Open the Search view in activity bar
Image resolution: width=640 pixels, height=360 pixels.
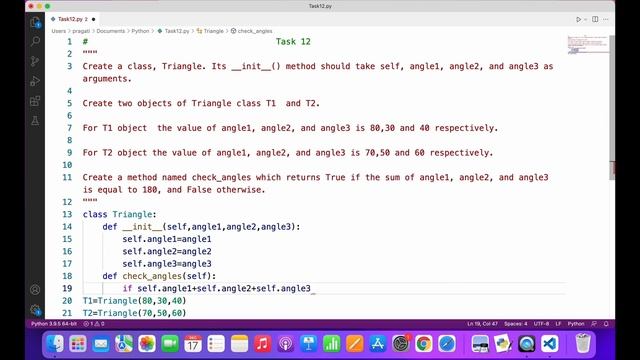[35, 41]
